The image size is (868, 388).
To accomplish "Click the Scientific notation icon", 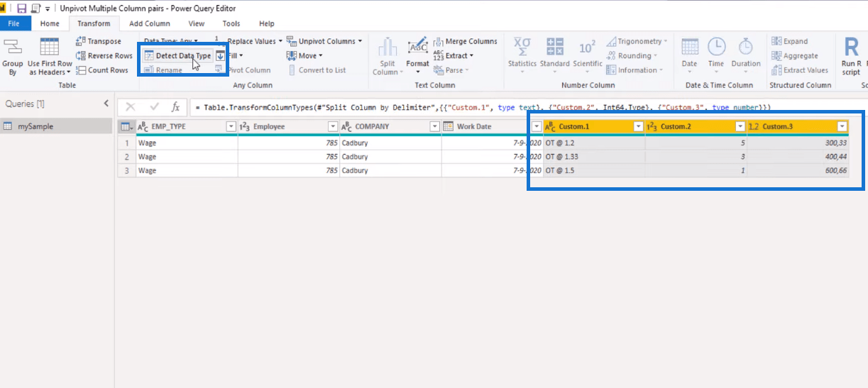I will pyautogui.click(x=587, y=47).
